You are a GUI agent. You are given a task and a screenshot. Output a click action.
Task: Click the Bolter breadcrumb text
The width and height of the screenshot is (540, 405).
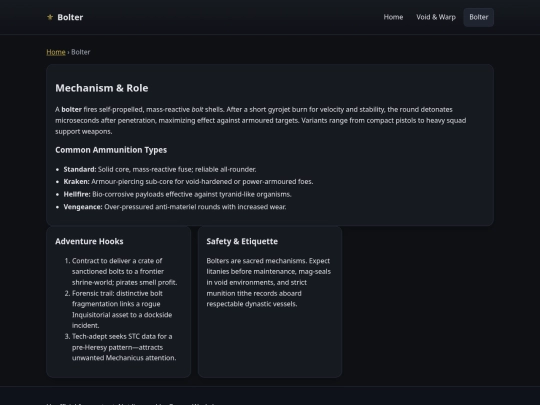click(x=81, y=52)
